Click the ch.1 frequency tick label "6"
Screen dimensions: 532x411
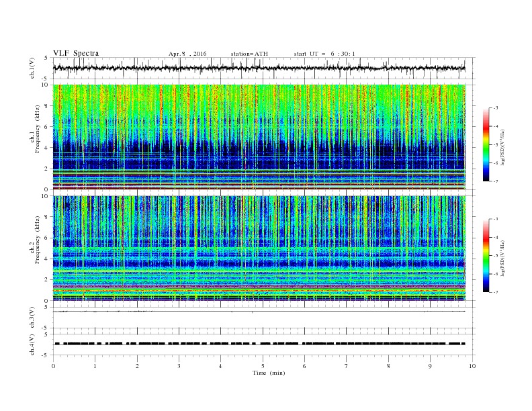pos(46,127)
